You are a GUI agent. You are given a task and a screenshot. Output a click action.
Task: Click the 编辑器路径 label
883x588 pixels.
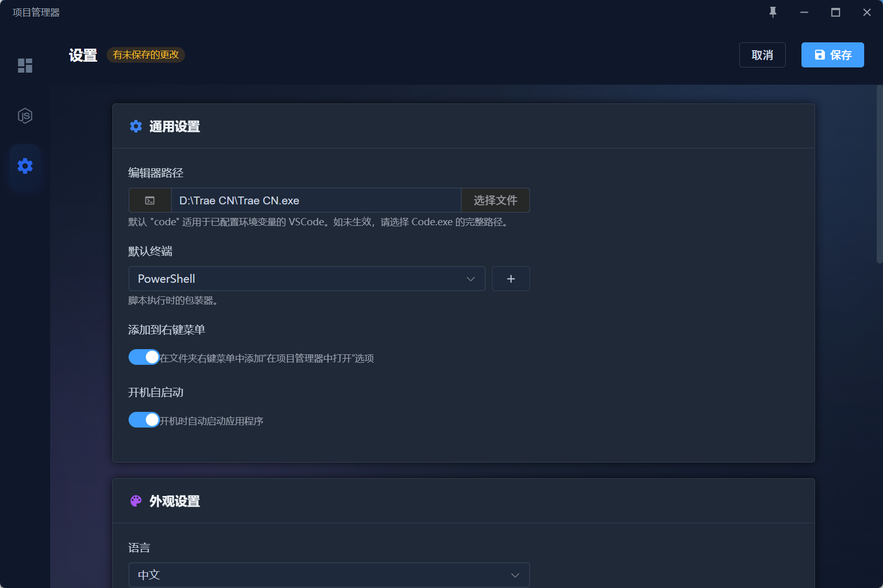(156, 173)
